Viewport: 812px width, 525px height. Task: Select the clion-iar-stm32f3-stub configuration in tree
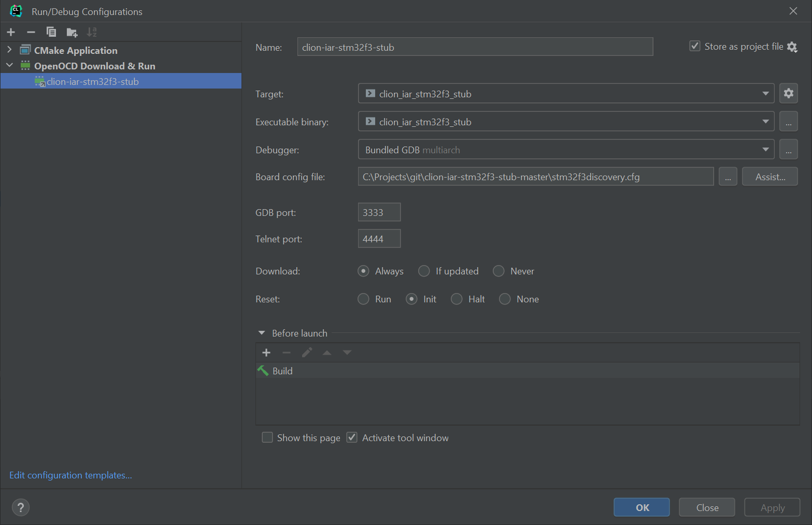point(121,81)
